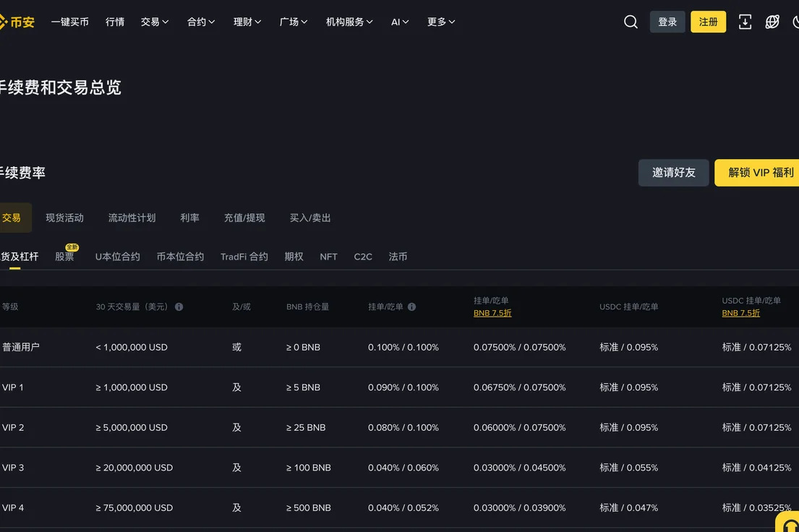Click the VIP 1 level cell

click(13, 387)
